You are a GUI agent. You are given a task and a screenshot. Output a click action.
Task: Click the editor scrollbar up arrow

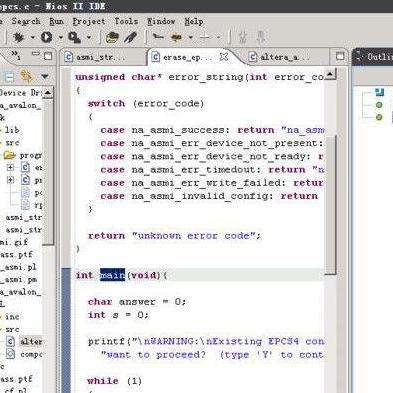[330, 74]
